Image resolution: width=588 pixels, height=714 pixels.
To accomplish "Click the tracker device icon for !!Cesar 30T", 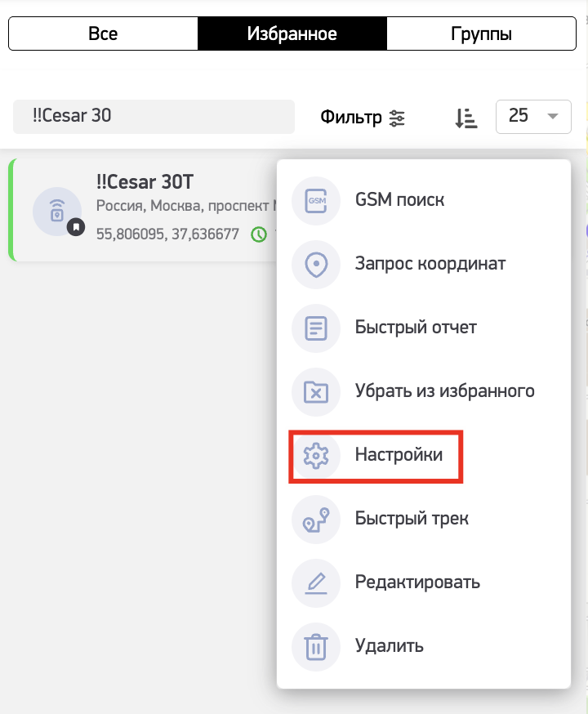I will click(56, 211).
